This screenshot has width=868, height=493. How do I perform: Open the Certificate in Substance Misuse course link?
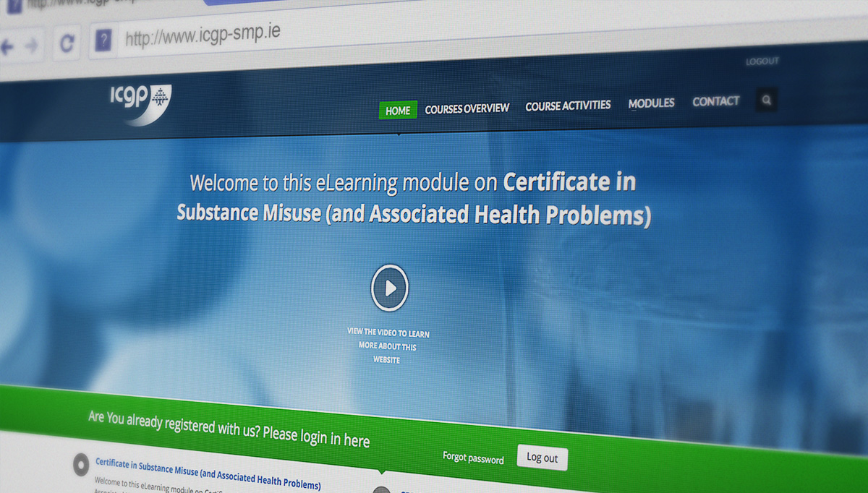(x=208, y=472)
